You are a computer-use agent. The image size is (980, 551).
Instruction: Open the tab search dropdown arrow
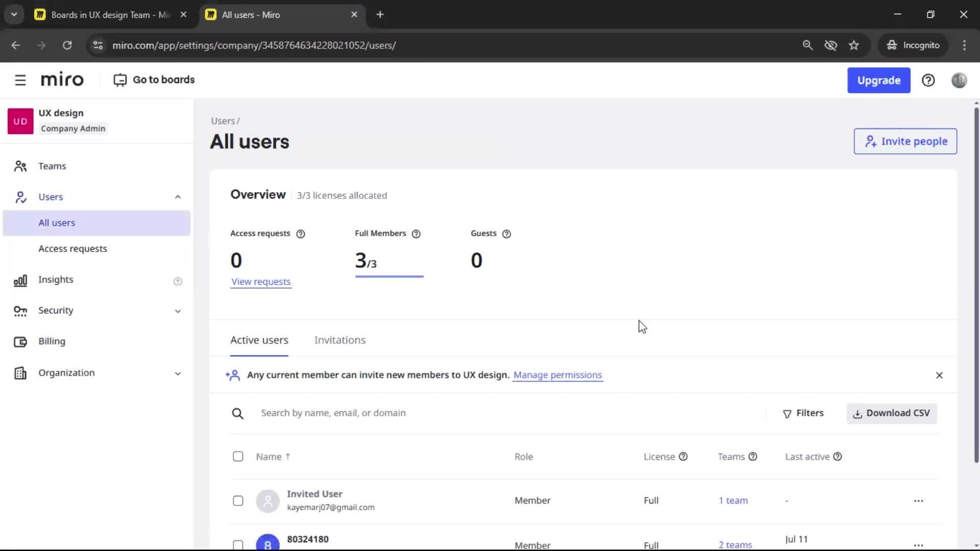point(14,15)
